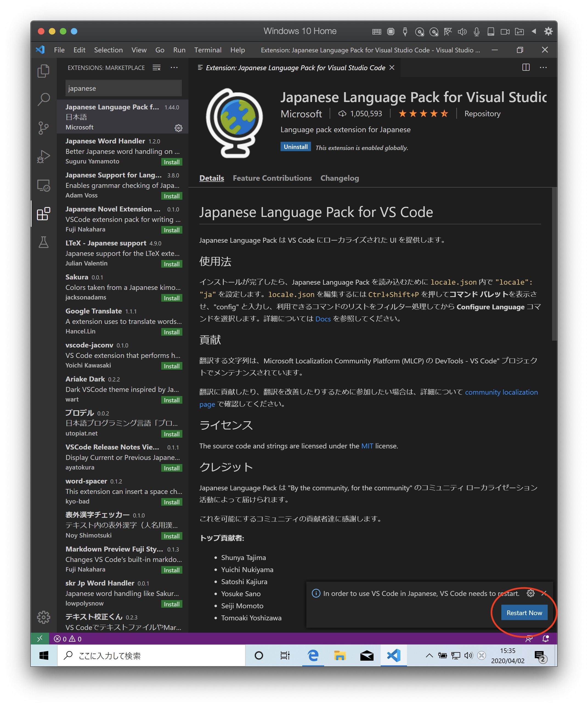This screenshot has width=588, height=707.
Task: Open the MIT license link
Action: point(367,446)
